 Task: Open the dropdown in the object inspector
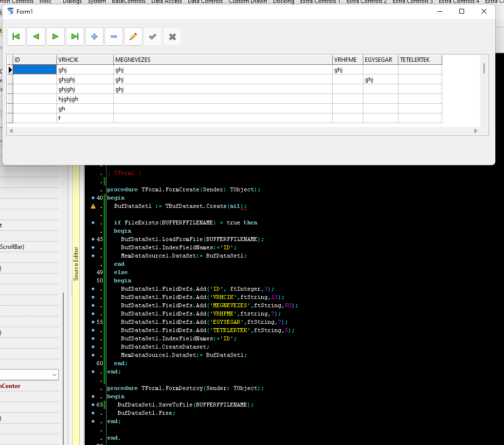click(x=54, y=375)
